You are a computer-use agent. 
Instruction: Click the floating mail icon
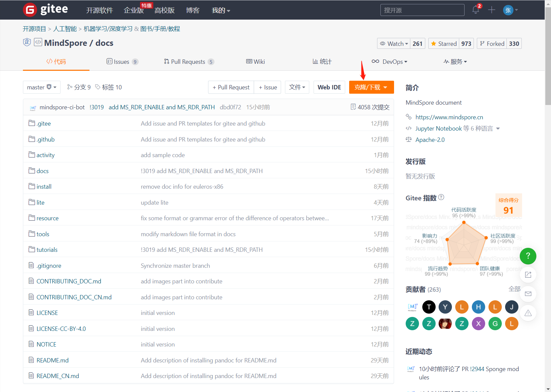click(528, 294)
